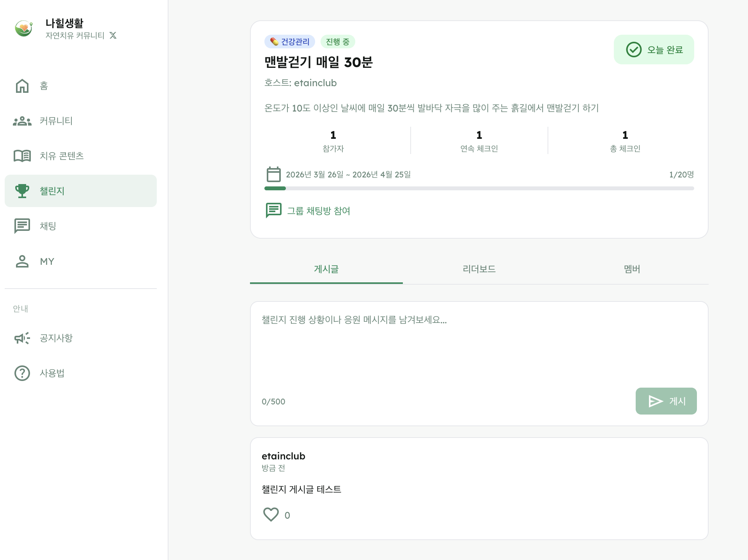Click the home icon in sidebar

(22, 86)
